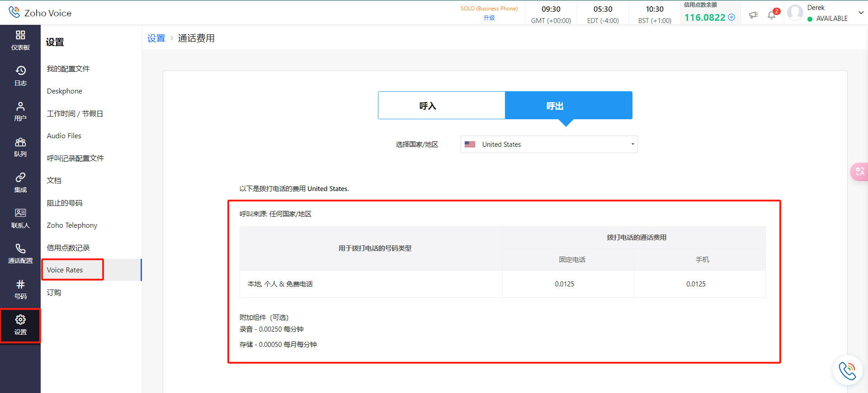
Task: Open the Numbers (号码) hash icon
Action: pyautogui.click(x=20, y=290)
